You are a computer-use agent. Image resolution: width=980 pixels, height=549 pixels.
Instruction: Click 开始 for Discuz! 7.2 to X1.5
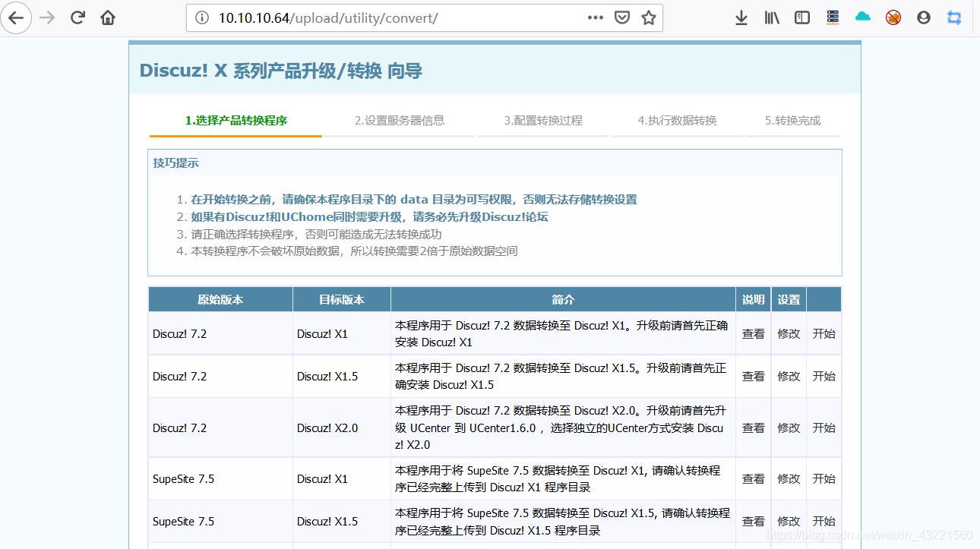[x=824, y=376]
